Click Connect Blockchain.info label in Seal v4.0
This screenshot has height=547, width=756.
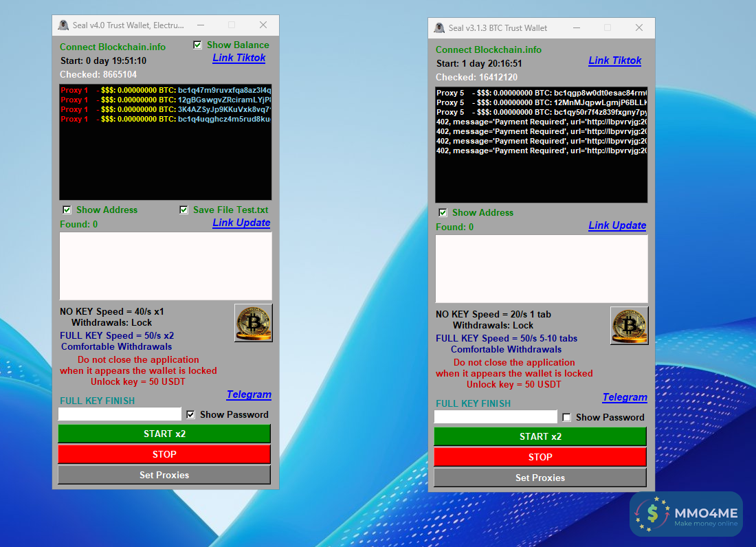113,47
